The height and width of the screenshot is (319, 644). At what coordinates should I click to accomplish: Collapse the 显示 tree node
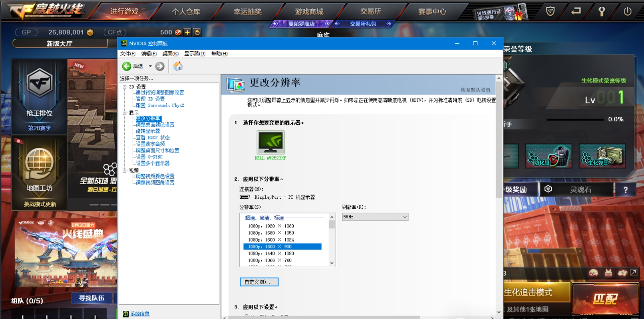125,113
